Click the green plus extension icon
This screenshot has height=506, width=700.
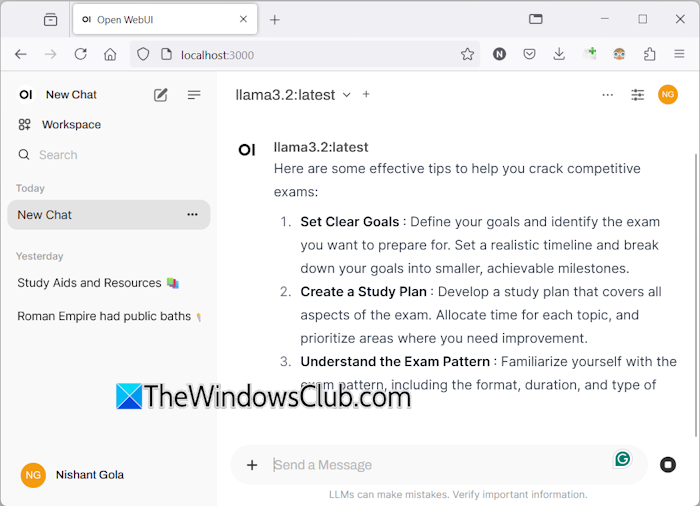(x=590, y=53)
